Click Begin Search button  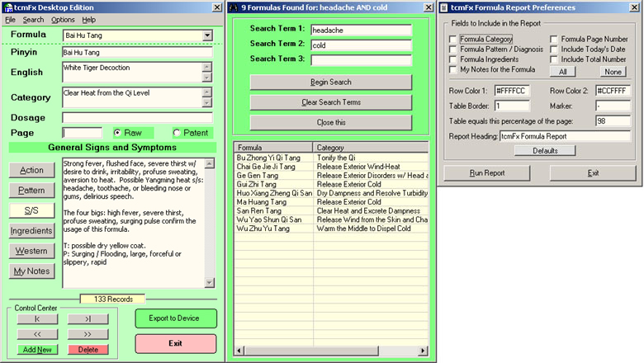(331, 82)
